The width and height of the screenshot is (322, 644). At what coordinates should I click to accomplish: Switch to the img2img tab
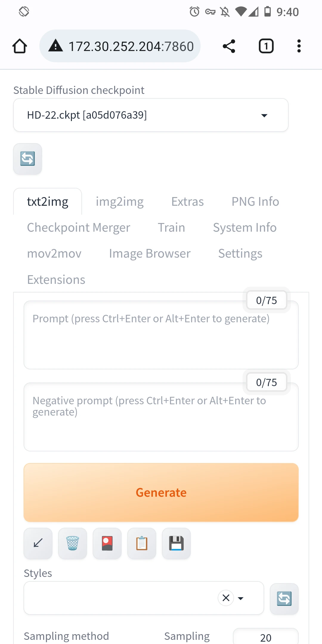120,202
